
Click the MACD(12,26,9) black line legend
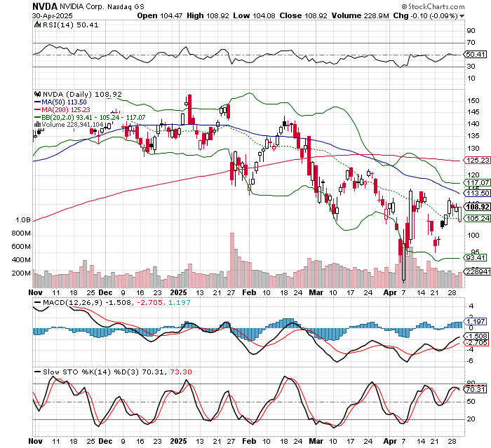click(x=37, y=302)
